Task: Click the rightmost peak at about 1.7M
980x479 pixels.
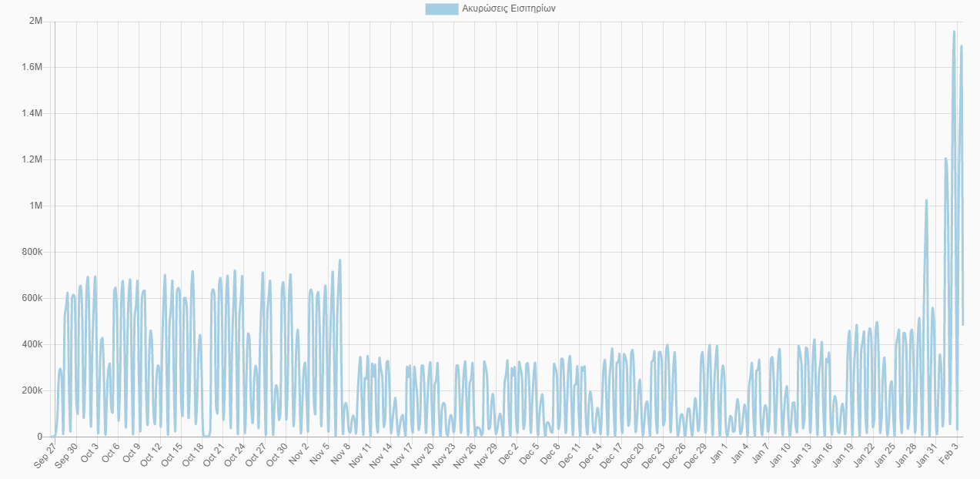Action: tap(962, 46)
